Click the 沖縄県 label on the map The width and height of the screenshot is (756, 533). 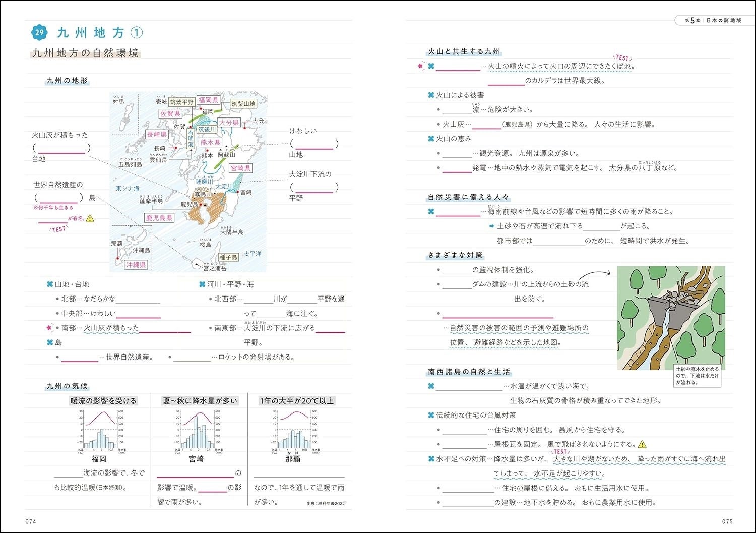point(136,265)
